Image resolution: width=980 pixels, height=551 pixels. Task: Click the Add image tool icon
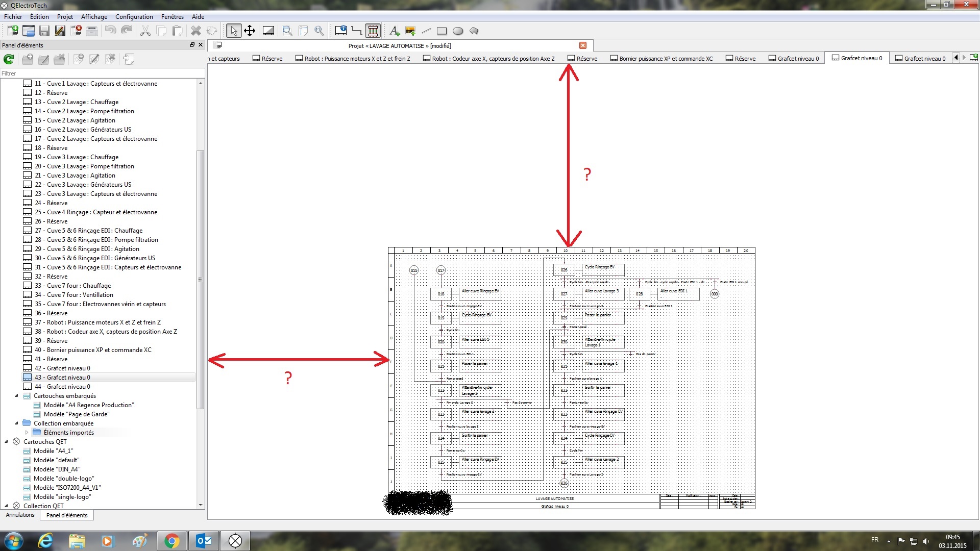[x=410, y=31]
